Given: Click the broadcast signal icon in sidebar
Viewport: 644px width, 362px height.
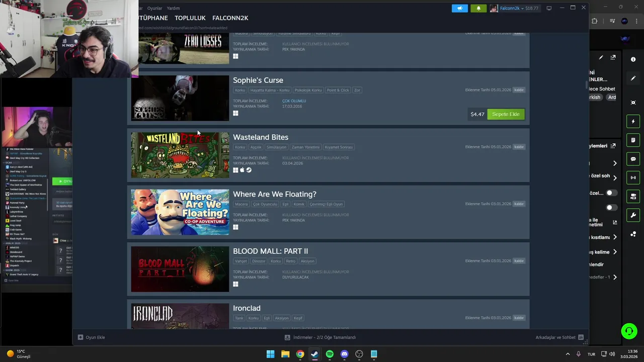Looking at the screenshot, I should pos(633,177).
